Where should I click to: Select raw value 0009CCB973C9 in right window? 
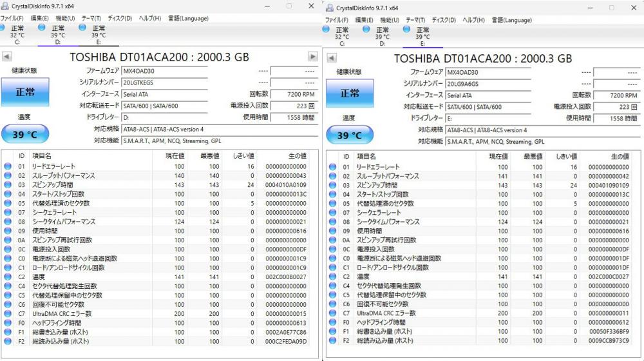point(609,340)
